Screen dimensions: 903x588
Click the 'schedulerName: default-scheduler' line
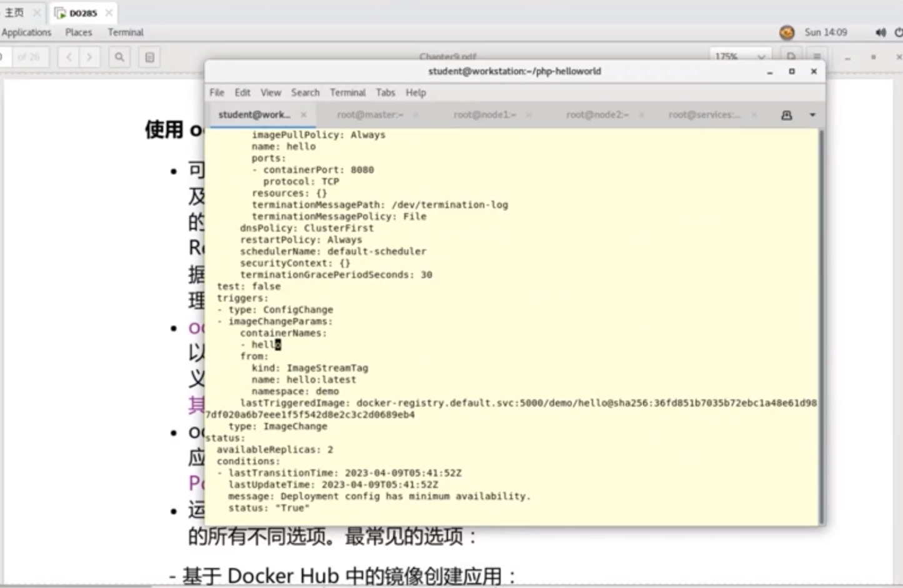pyautogui.click(x=333, y=252)
